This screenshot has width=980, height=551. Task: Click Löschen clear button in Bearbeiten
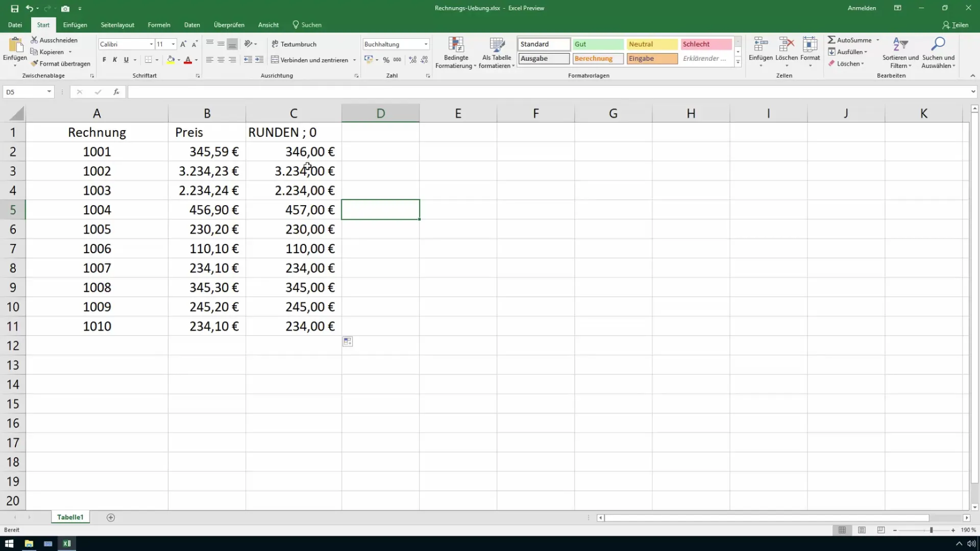[846, 63]
